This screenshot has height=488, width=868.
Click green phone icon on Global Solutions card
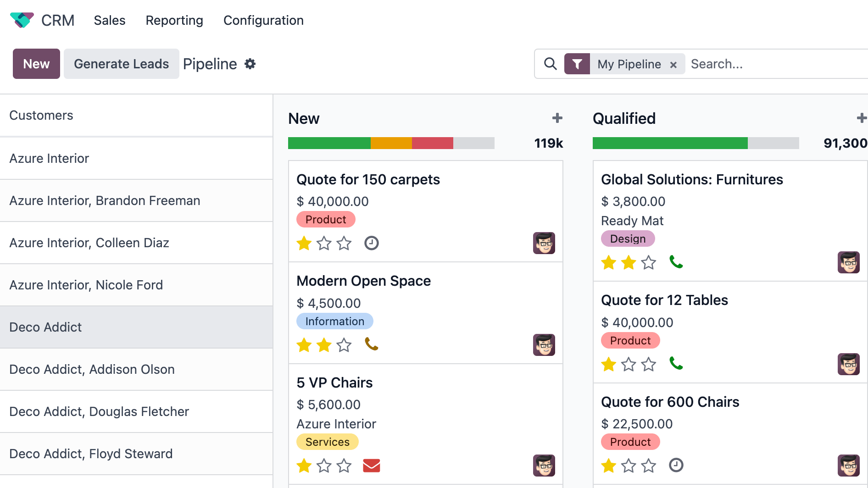pos(676,262)
